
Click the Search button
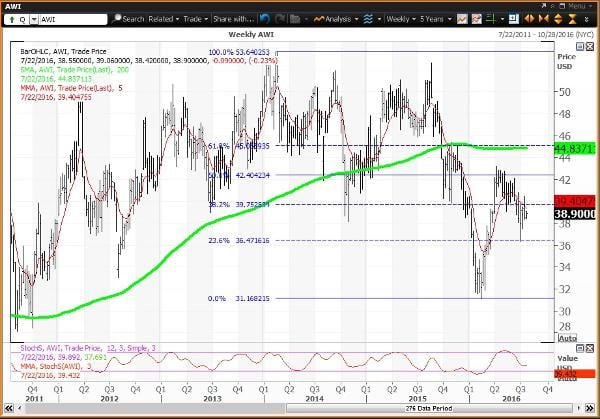tap(129, 19)
